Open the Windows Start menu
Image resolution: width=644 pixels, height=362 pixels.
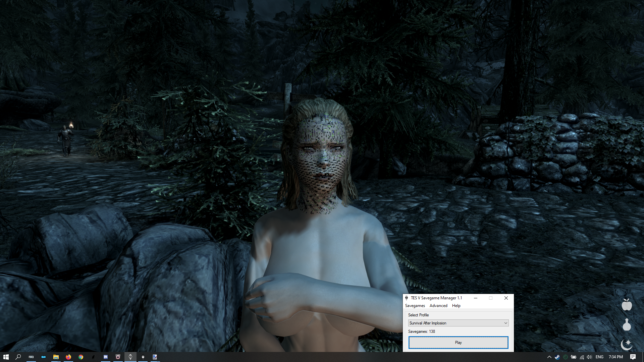click(x=6, y=357)
